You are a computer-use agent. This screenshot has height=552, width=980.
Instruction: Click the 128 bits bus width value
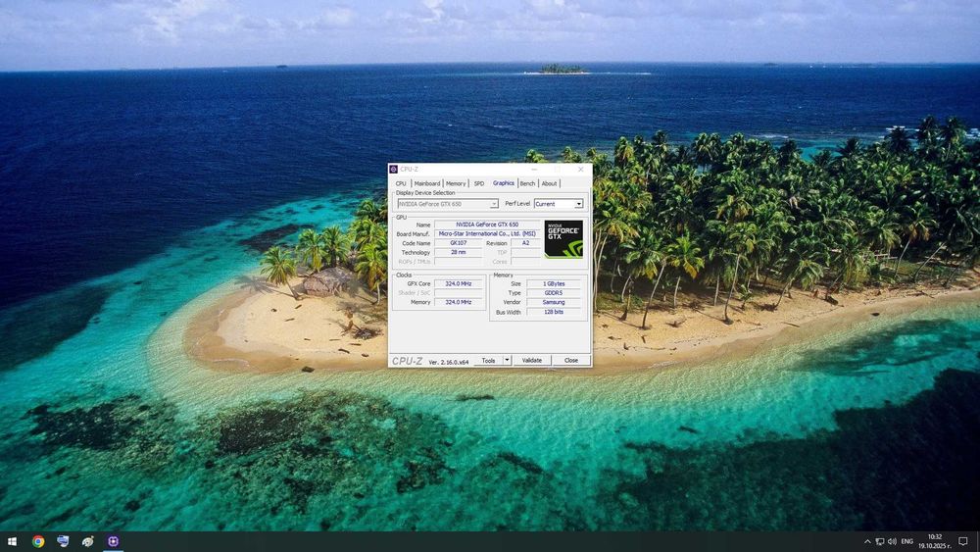pyautogui.click(x=554, y=312)
